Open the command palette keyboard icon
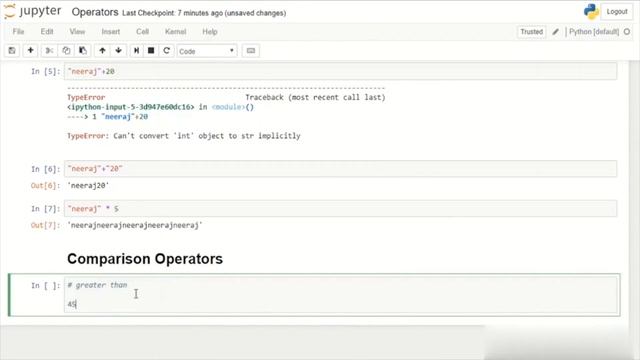The image size is (640, 360). click(x=251, y=51)
